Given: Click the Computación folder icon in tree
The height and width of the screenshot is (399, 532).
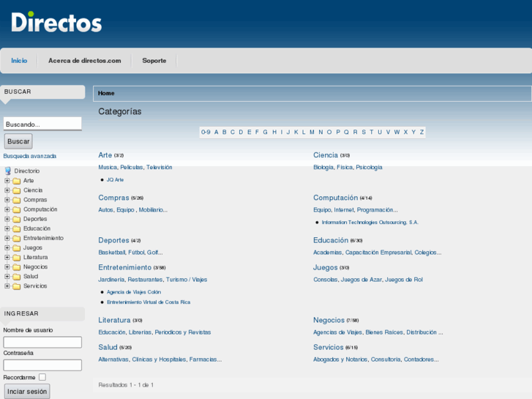Looking at the screenshot, I should (x=17, y=209).
